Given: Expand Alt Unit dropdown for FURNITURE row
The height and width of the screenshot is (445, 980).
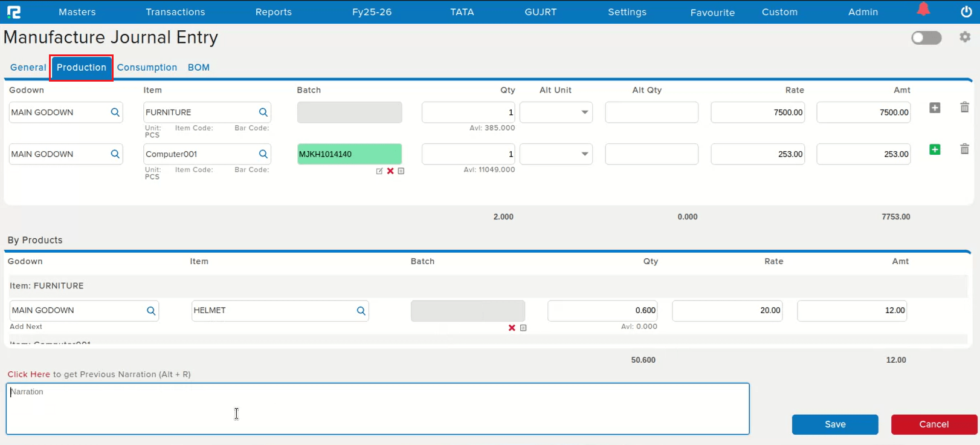Looking at the screenshot, I should tap(584, 112).
